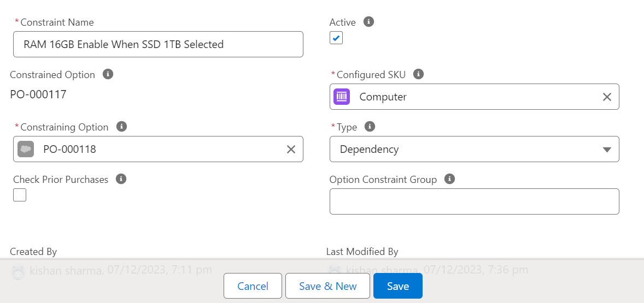Remove PO-000118 from Constraining Option
Screen dimensions: 644x303
point(291,150)
